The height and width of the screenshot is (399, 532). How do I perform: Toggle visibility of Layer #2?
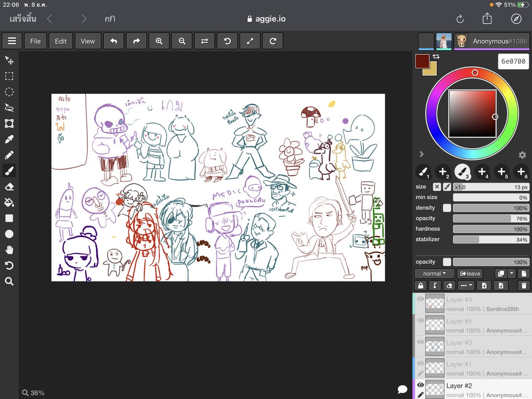[420, 385]
